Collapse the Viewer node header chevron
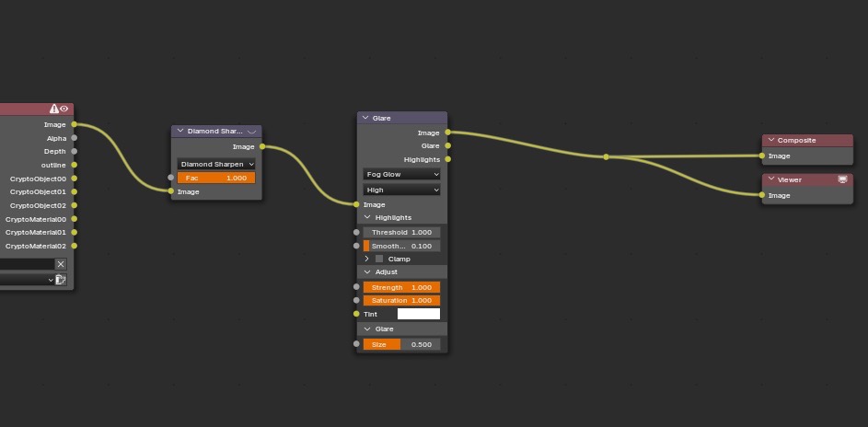 pyautogui.click(x=770, y=179)
